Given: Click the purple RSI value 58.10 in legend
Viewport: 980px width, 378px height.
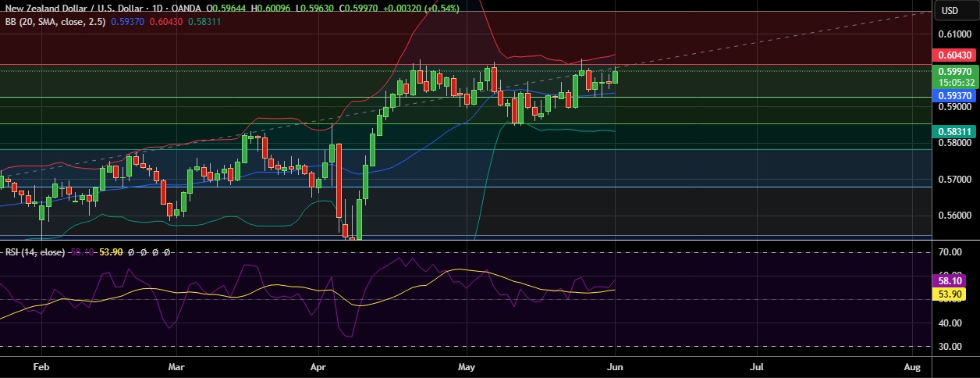Looking at the screenshot, I should point(82,252).
